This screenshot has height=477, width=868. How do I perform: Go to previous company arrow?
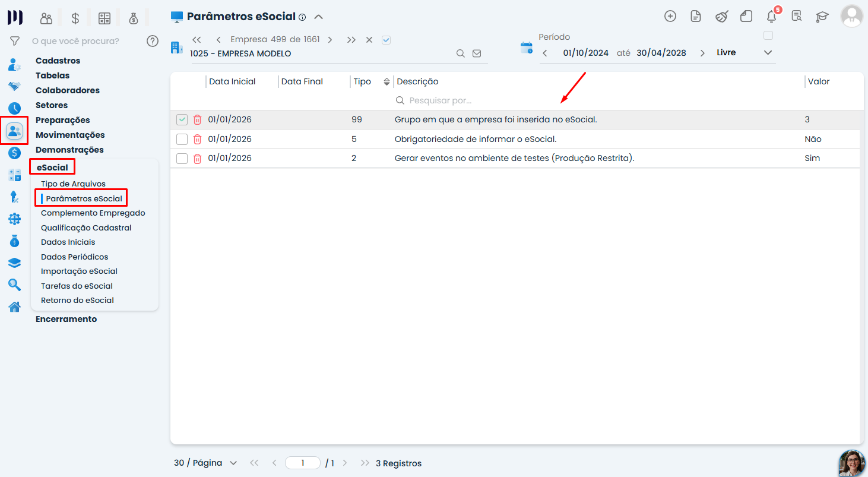click(218, 40)
